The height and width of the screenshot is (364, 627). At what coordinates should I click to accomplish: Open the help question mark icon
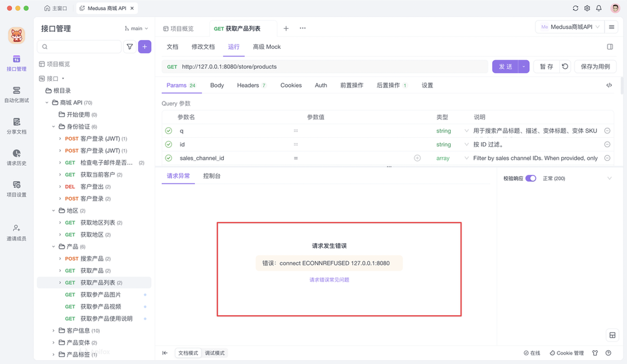pyautogui.click(x=608, y=353)
